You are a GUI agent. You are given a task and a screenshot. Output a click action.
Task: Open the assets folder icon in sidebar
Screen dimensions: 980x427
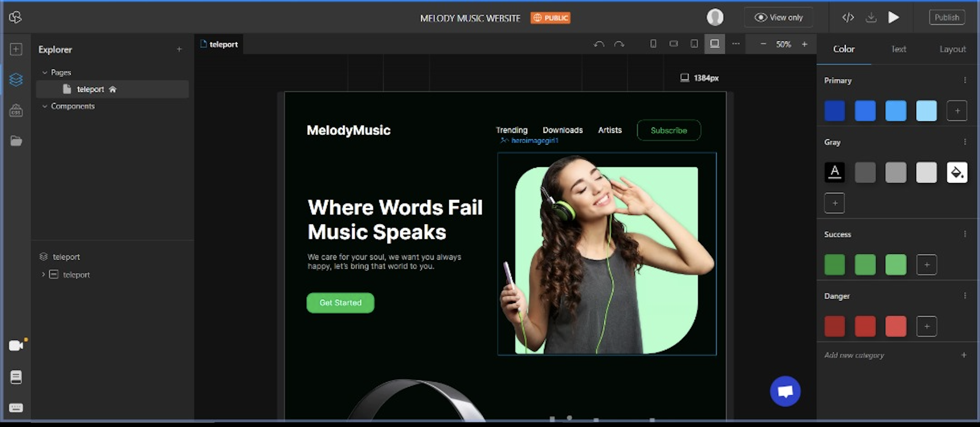pos(16,141)
